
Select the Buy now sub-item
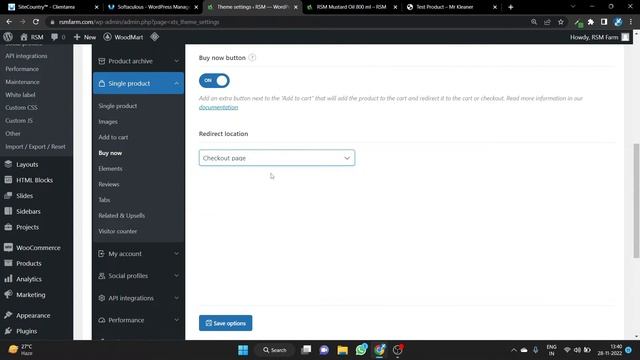(x=110, y=153)
